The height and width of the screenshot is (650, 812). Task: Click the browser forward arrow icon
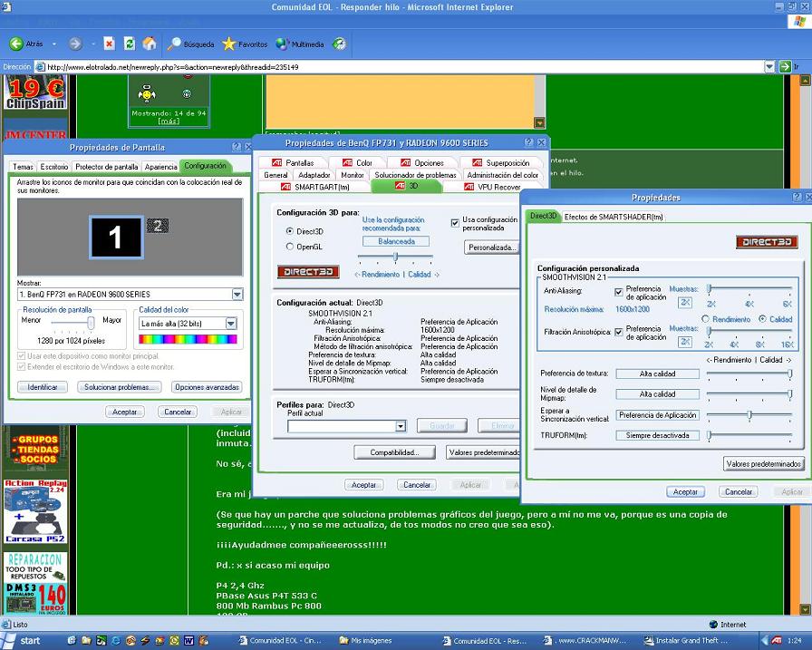pos(75,44)
